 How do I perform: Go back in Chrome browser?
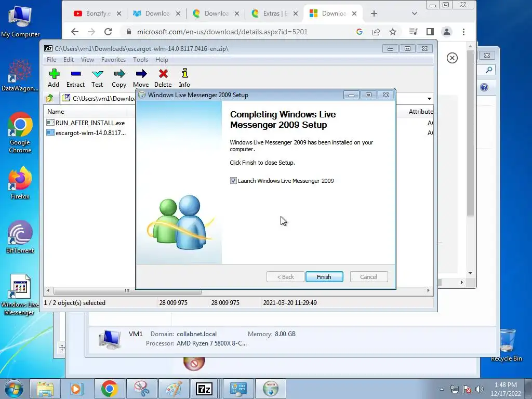pyautogui.click(x=75, y=32)
